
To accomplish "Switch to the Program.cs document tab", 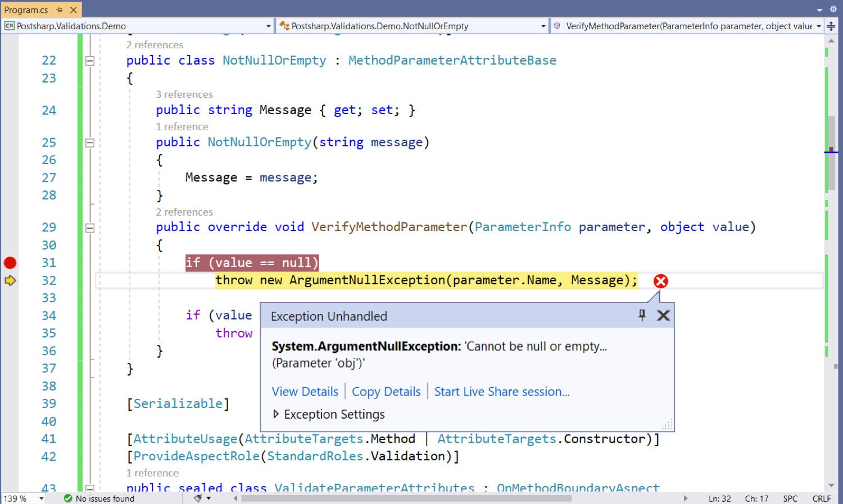I will tap(26, 10).
